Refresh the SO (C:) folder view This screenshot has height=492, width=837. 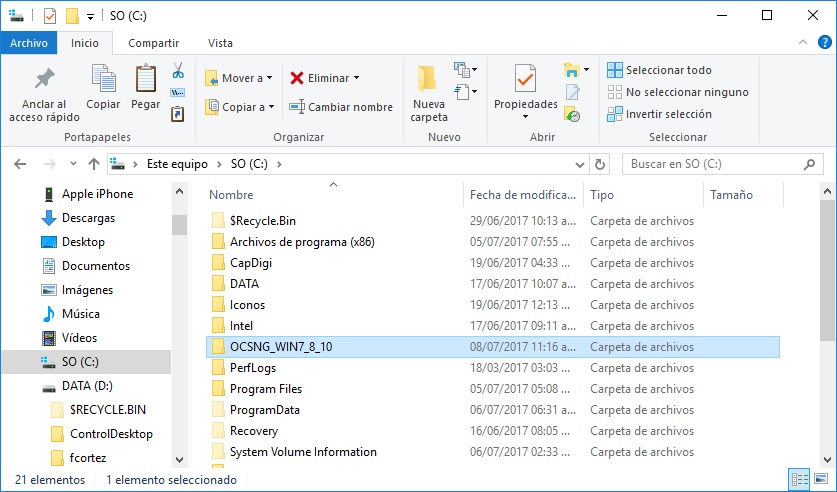click(600, 164)
